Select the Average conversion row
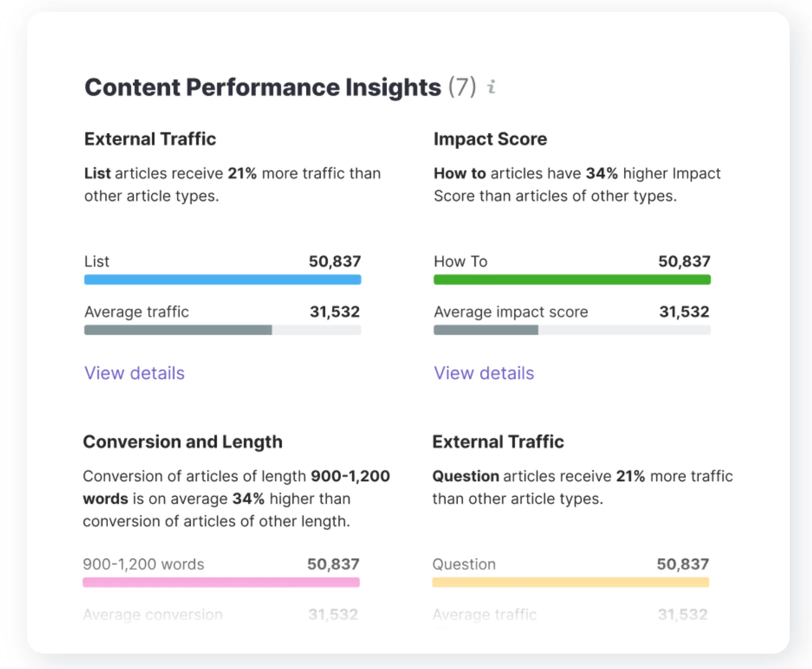 click(153, 615)
